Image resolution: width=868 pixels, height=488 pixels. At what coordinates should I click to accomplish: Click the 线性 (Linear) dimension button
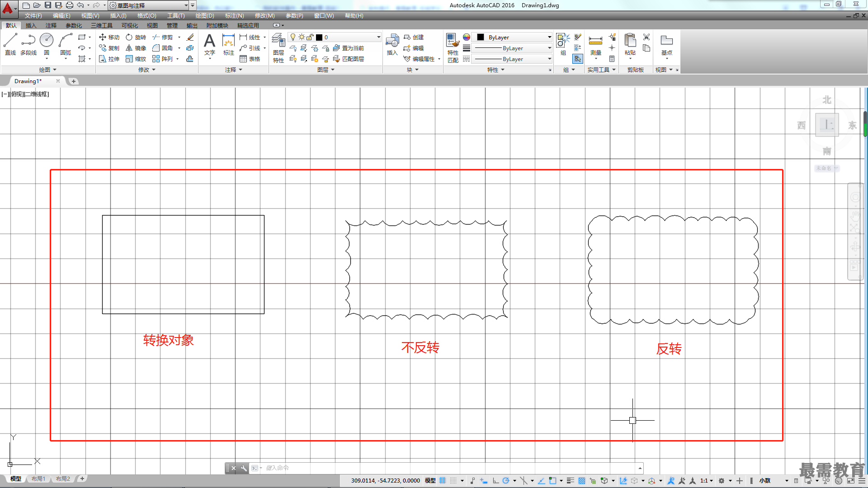click(250, 37)
